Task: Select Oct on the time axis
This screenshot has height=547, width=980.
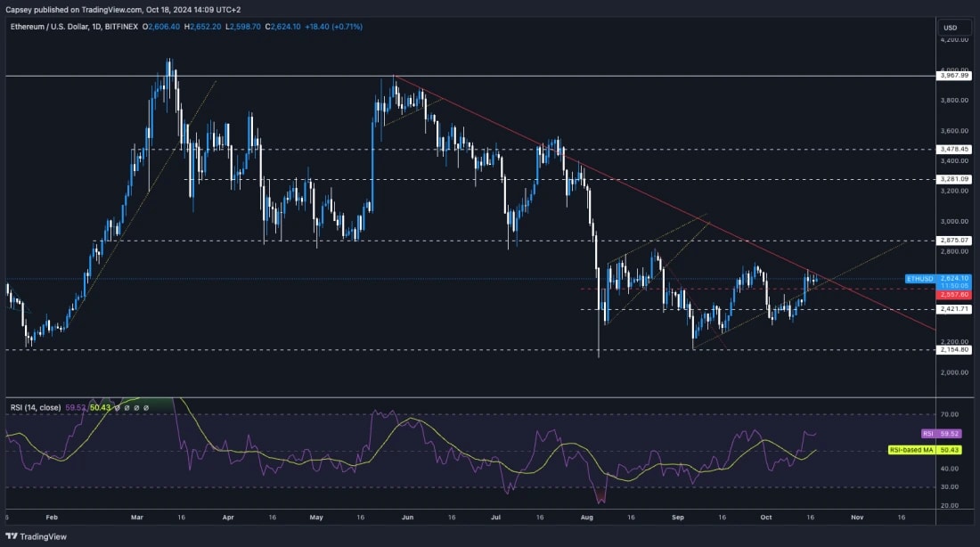Action: 765,517
